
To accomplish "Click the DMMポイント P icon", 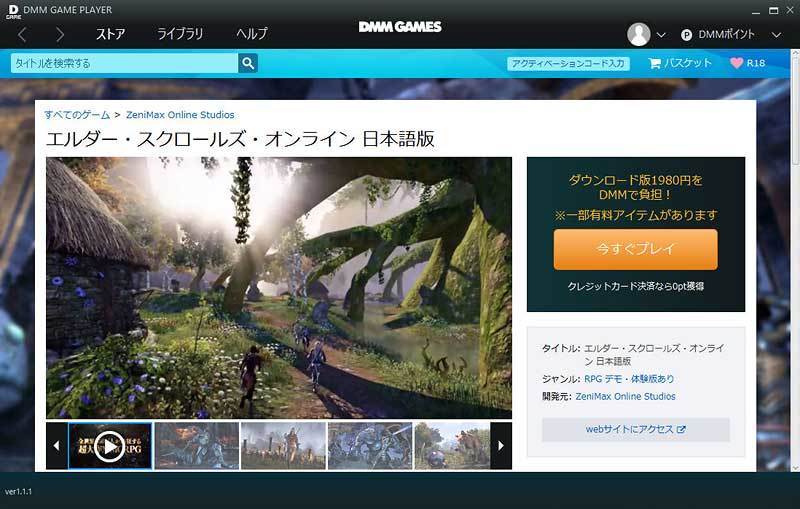I will coord(686,35).
